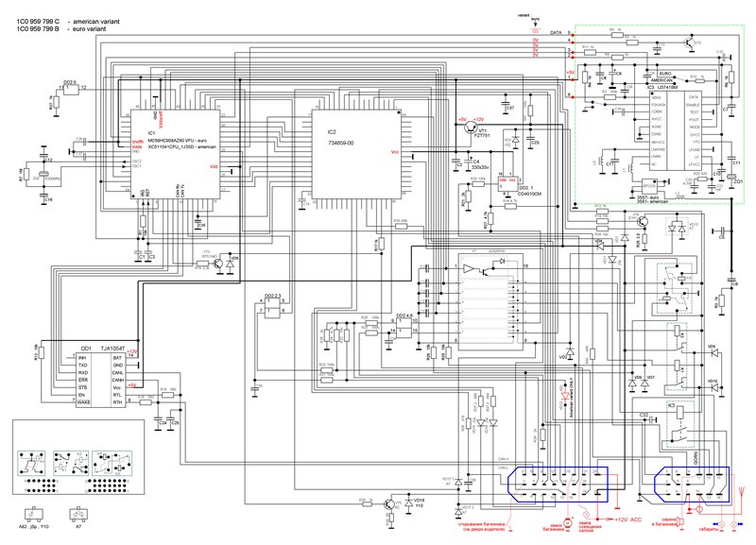Click the VD6 diode symbol
The image size is (756, 545).
[x=632, y=383]
